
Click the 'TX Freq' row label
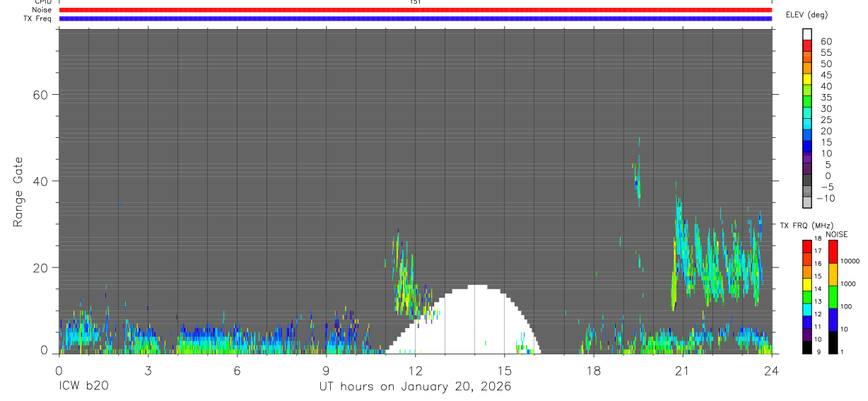[38, 19]
